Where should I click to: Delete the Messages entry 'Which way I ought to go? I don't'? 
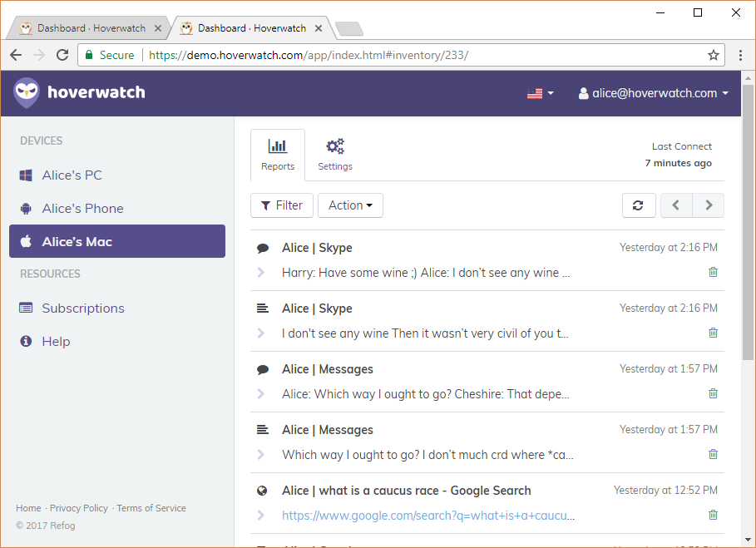point(713,454)
